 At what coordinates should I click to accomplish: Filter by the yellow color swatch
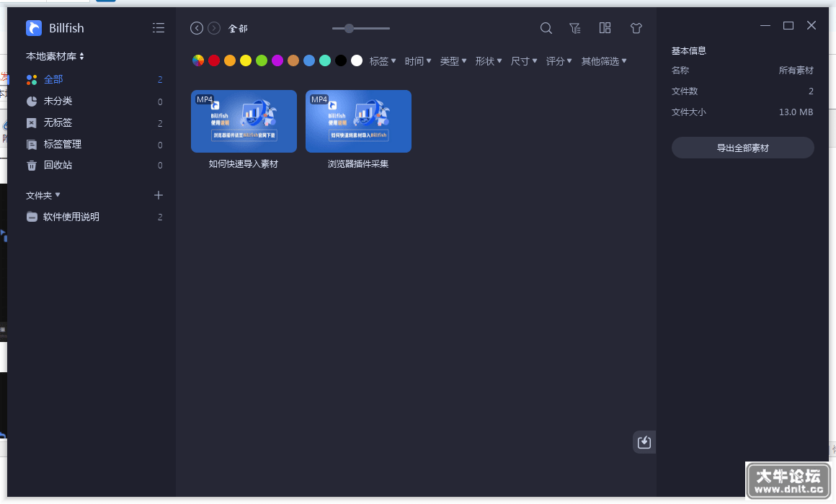(x=246, y=60)
